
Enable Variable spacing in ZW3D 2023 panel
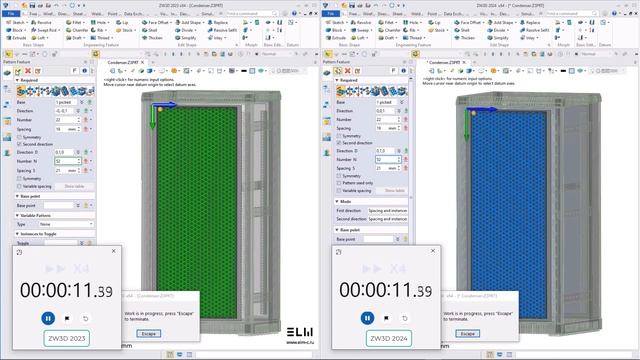coord(20,186)
